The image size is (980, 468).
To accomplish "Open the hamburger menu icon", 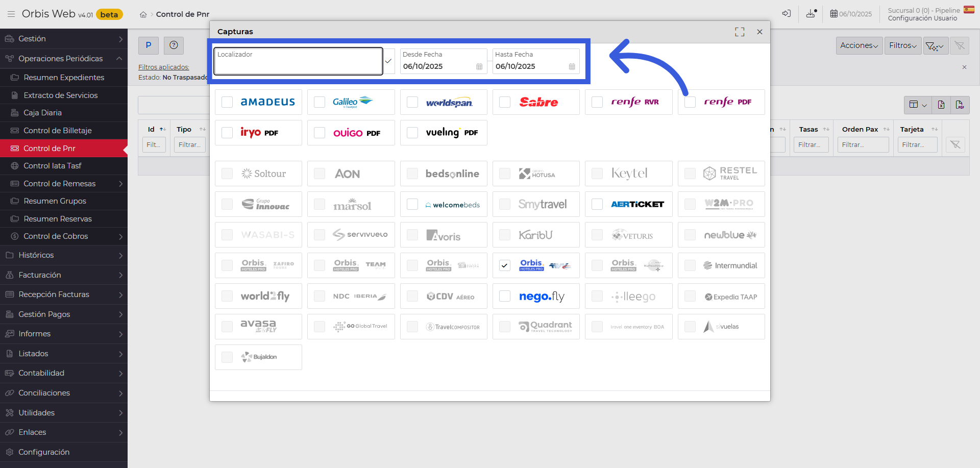I will (x=11, y=14).
